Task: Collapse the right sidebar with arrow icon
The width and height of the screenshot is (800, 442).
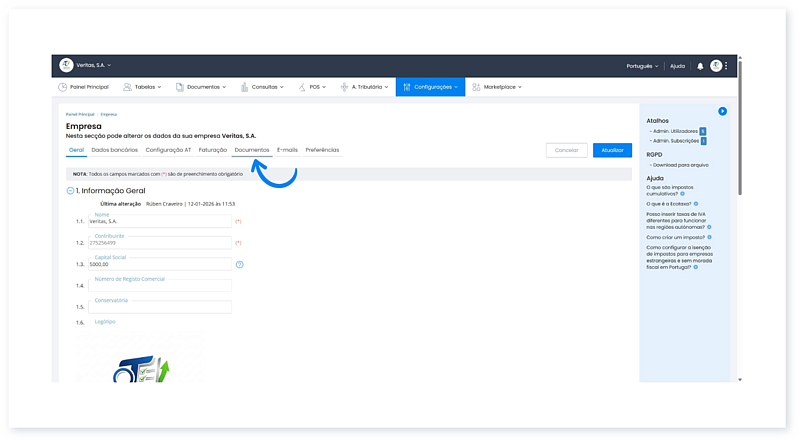Action: [x=722, y=111]
